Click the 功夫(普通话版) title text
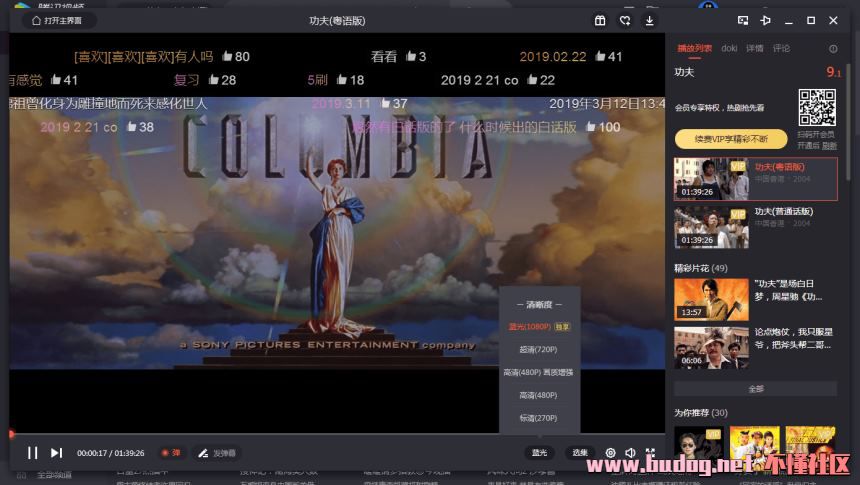Viewport: 860px width, 485px height. [784, 211]
